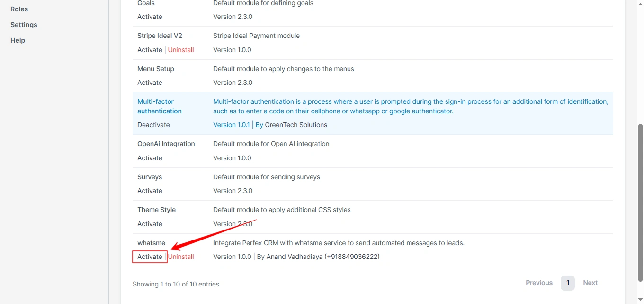Activate the Theme Style module
644x304 pixels.
(150, 224)
